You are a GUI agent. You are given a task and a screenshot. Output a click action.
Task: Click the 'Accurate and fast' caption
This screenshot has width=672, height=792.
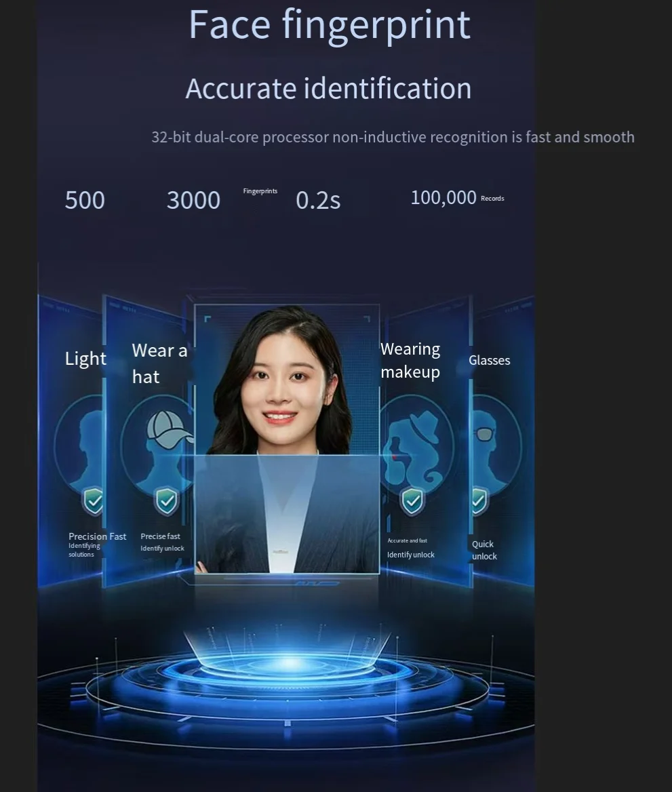[408, 540]
